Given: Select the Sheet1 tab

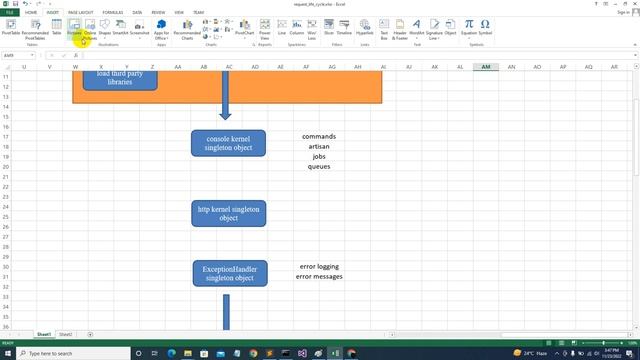Looking at the screenshot, I should 44,334.
